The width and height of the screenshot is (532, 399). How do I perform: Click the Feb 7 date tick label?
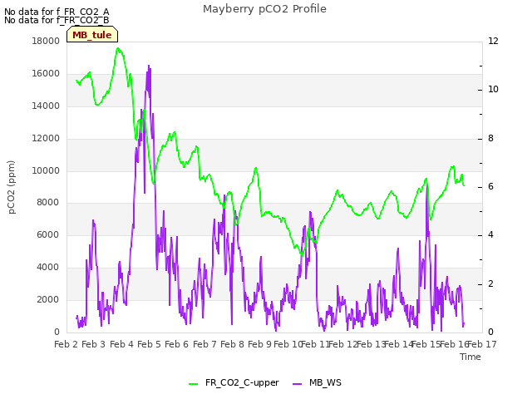coord(204,345)
